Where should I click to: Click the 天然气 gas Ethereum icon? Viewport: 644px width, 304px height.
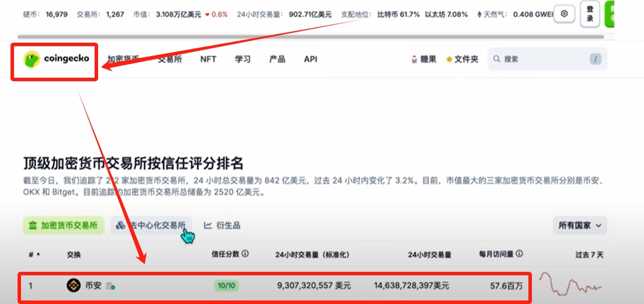(479, 15)
